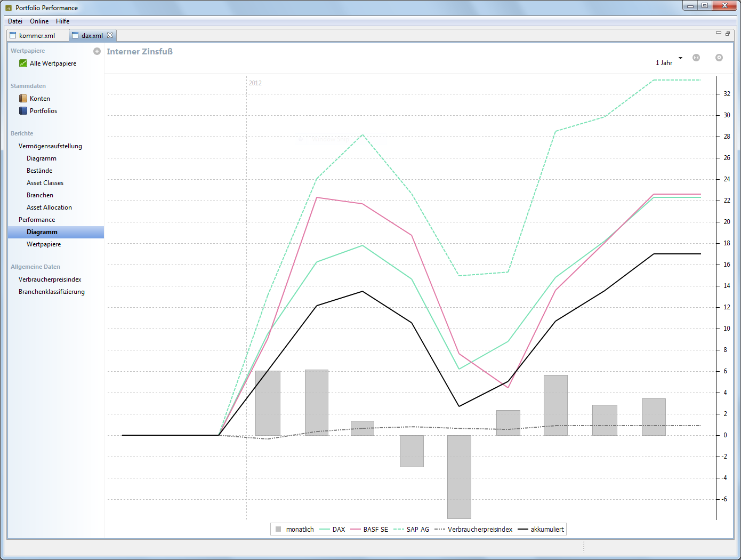Open Branchenklassifizierung in the sidebar

[x=52, y=292]
